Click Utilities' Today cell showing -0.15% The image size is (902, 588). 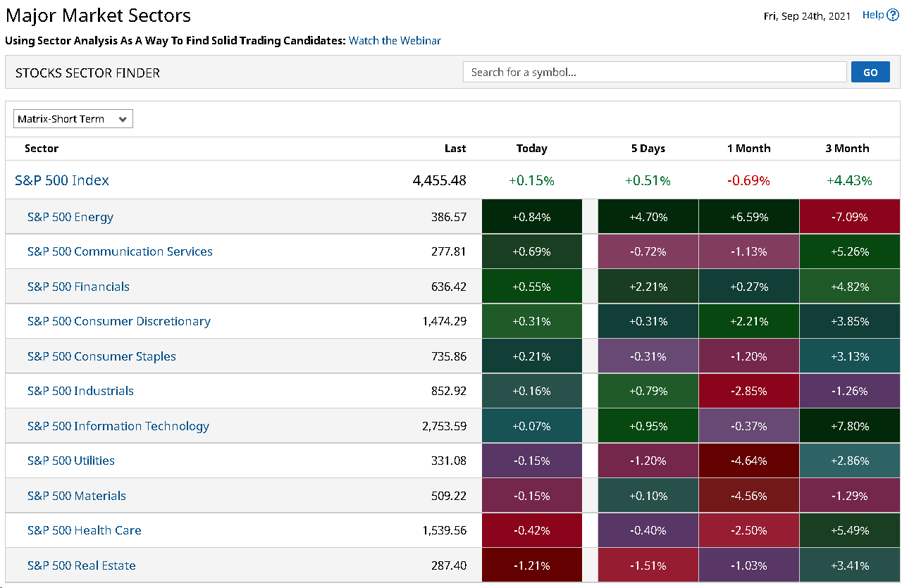point(532,461)
